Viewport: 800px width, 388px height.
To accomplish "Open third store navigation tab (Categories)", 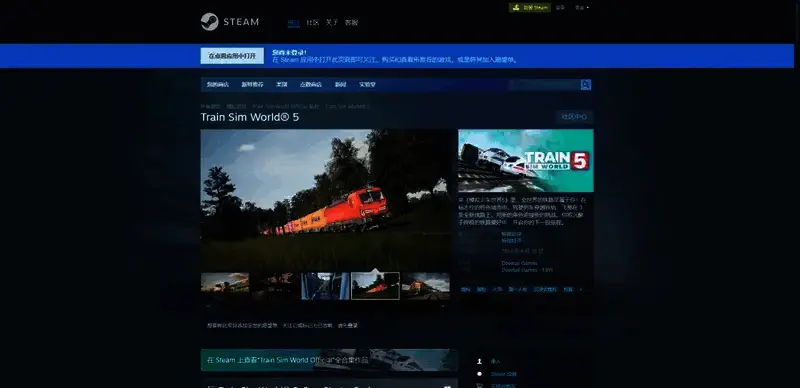I will click(x=282, y=85).
